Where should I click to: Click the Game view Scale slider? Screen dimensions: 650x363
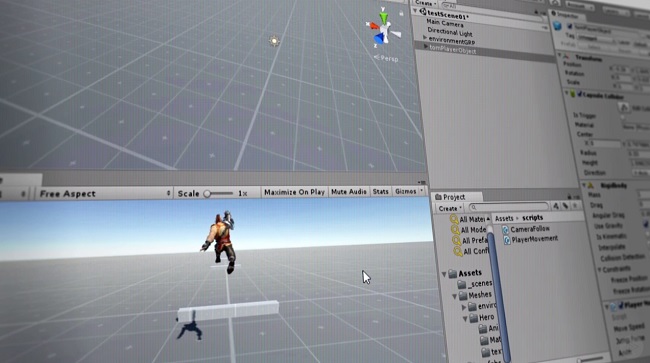tap(218, 194)
